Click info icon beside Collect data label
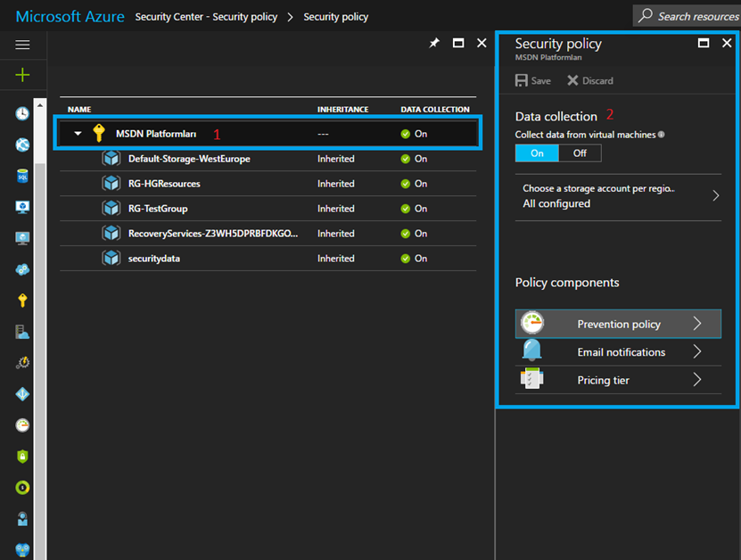 (x=661, y=135)
